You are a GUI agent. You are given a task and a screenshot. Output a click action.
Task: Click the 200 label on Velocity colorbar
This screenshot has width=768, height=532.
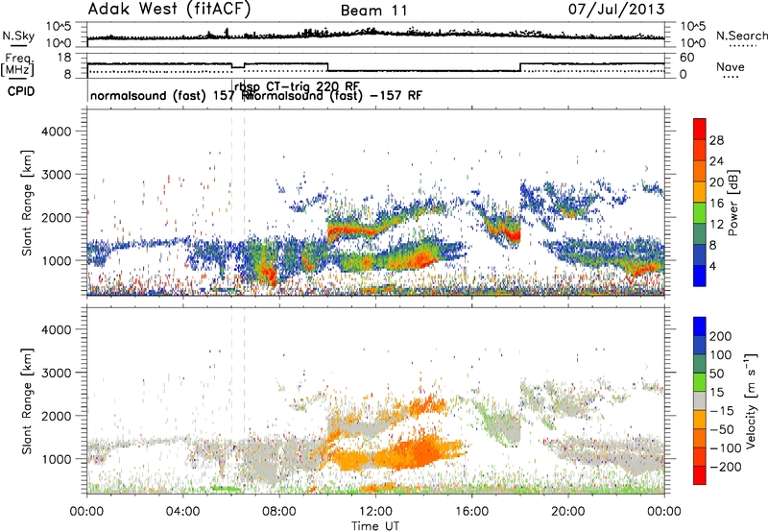[x=721, y=336]
